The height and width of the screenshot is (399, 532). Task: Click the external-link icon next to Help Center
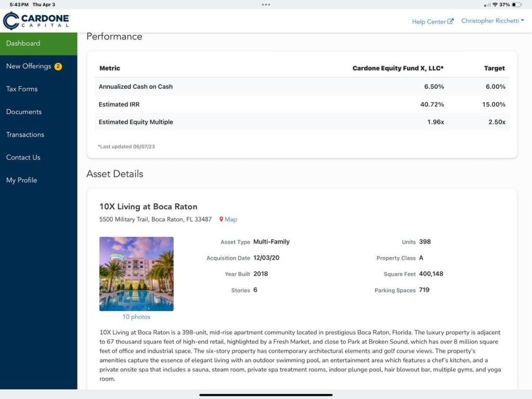tap(451, 20)
